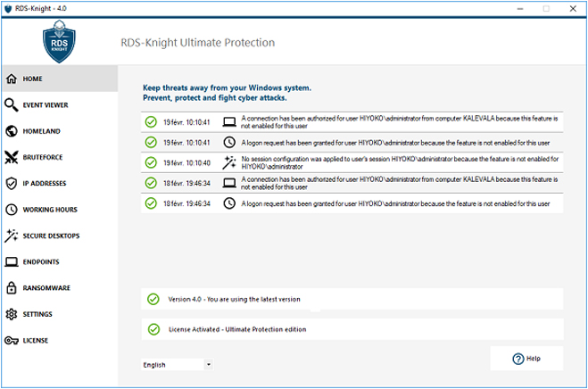Click the question mark Help icon
Image resolution: width=588 pixels, height=389 pixels.
click(518, 359)
